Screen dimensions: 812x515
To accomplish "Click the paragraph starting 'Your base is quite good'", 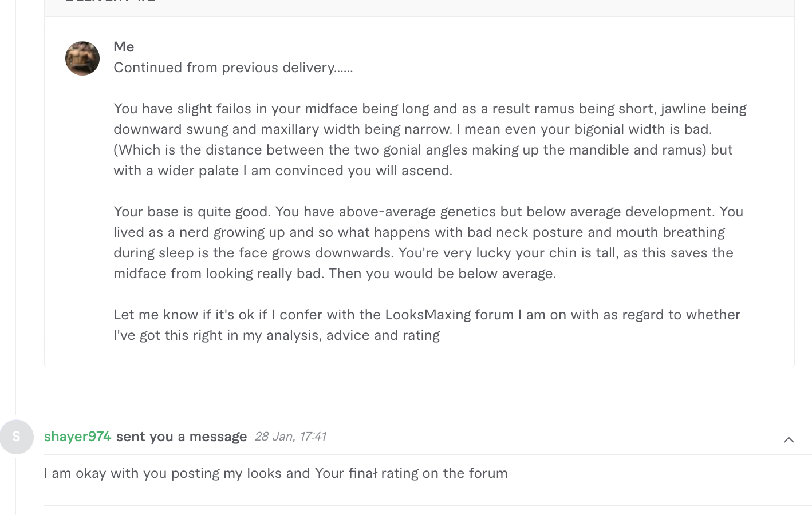I will point(428,243).
